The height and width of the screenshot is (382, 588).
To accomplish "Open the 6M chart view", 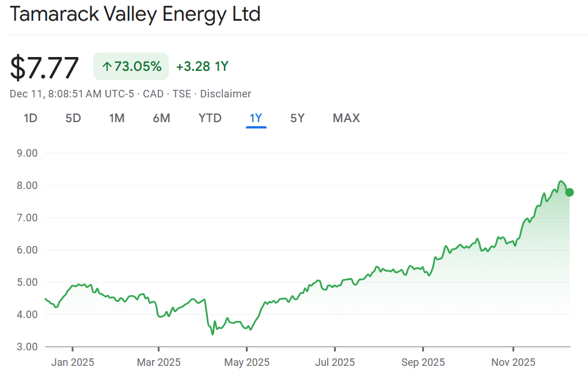I will pos(161,118).
